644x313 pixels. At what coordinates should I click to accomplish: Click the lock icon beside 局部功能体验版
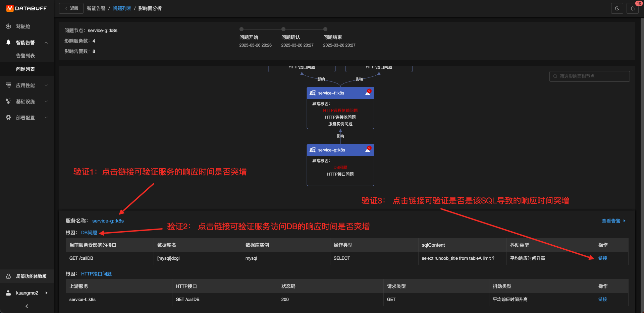pos(8,276)
